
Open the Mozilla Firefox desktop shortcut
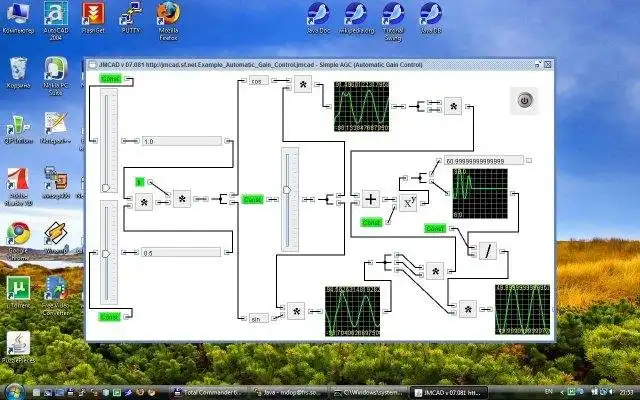click(x=169, y=21)
